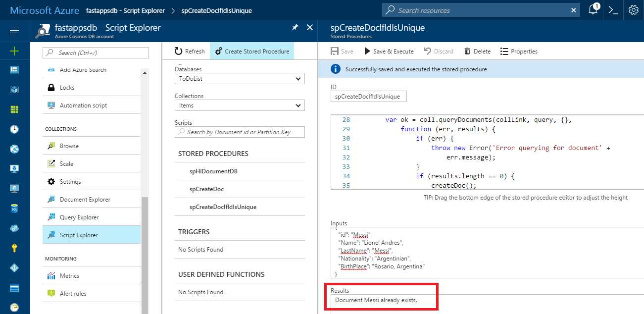Clear the Search resources box with the X
The width and height of the screenshot is (644, 314).
click(x=573, y=10)
